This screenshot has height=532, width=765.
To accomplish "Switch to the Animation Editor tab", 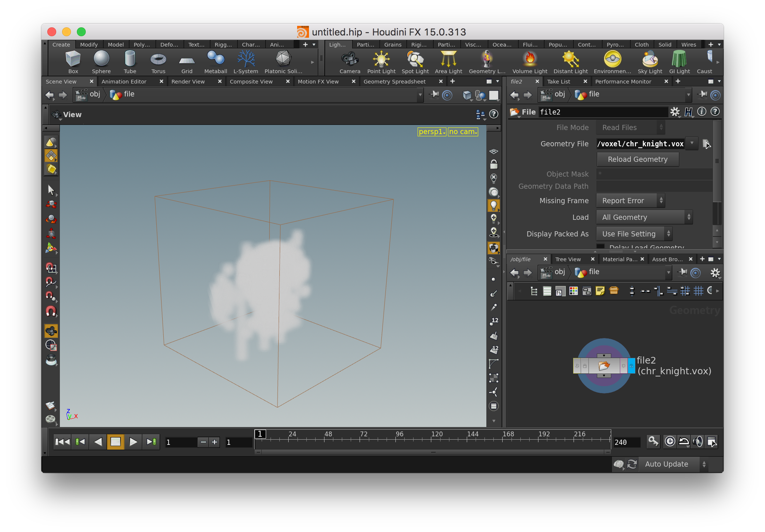I will (x=125, y=81).
